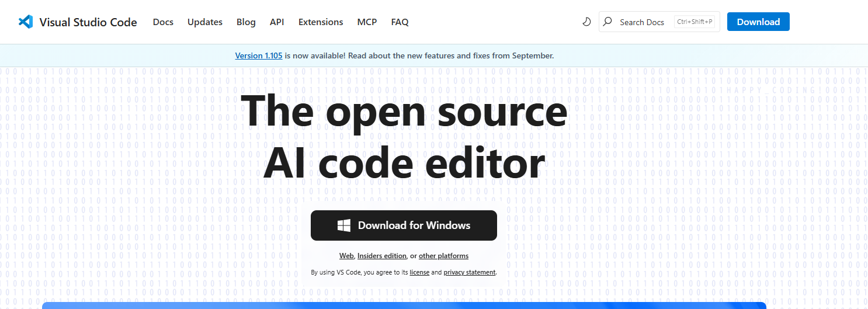Toggle the dark theme moon icon
The width and height of the screenshot is (868, 309).
(x=587, y=22)
